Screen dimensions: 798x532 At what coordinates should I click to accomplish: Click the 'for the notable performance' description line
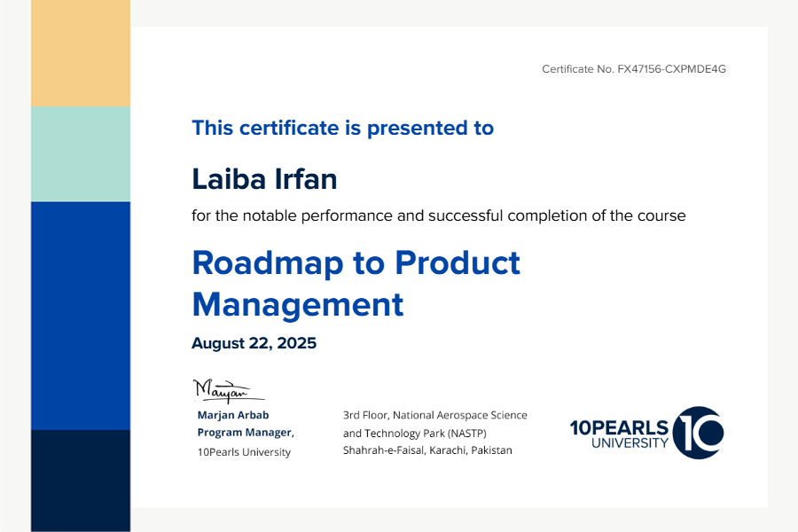click(x=438, y=215)
